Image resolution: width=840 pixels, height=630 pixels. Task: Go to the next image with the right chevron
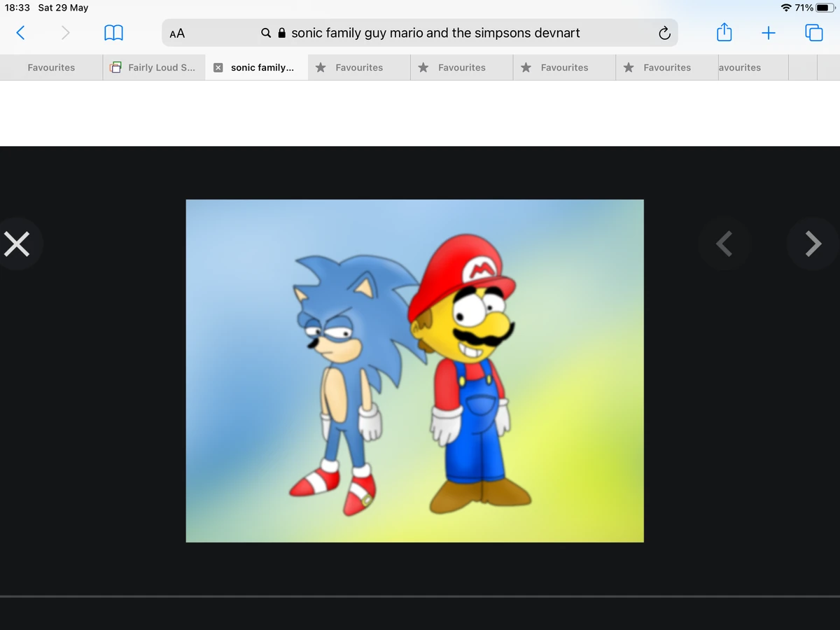click(812, 244)
